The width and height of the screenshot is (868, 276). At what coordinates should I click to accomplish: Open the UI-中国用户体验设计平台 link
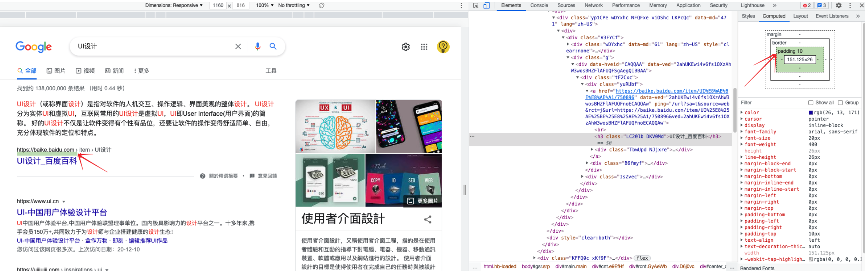click(62, 212)
